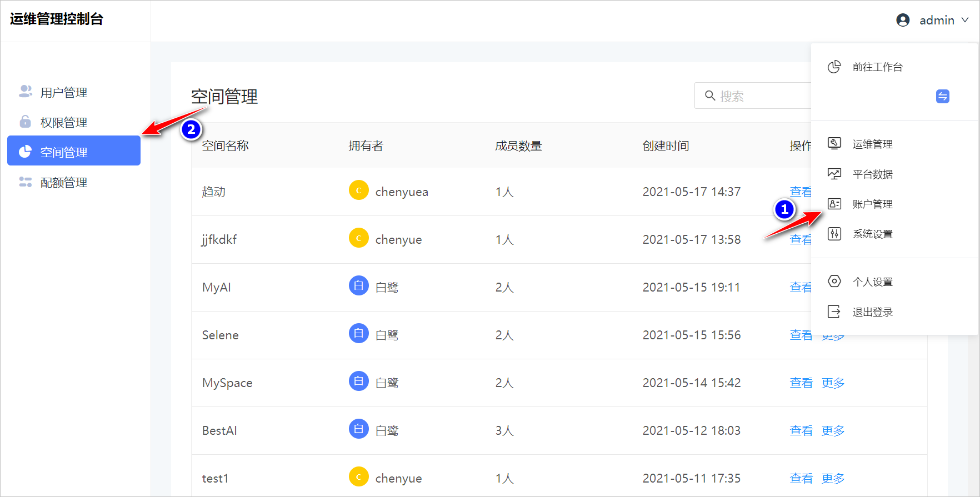The image size is (980, 497).
Task: Click the 权限管理 lock icon
Action: tap(25, 121)
